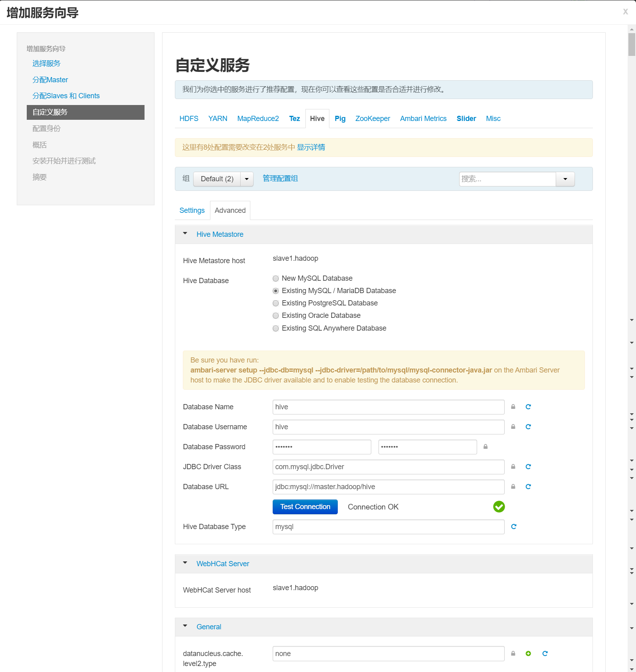
Task: Click first Database Password input
Action: pos(322,447)
